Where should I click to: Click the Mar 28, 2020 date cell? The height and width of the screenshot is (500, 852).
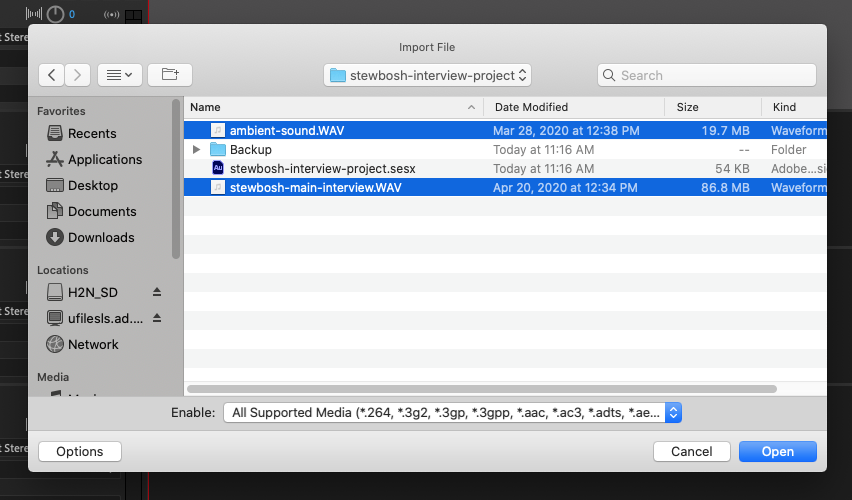(x=566, y=130)
